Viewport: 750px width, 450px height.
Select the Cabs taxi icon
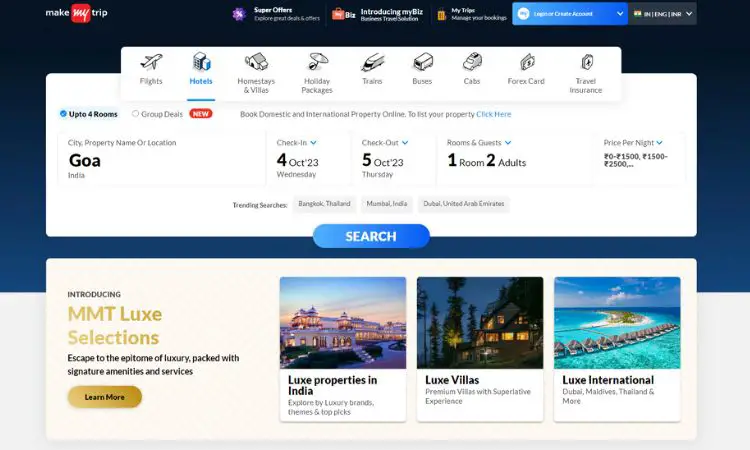pos(472,62)
